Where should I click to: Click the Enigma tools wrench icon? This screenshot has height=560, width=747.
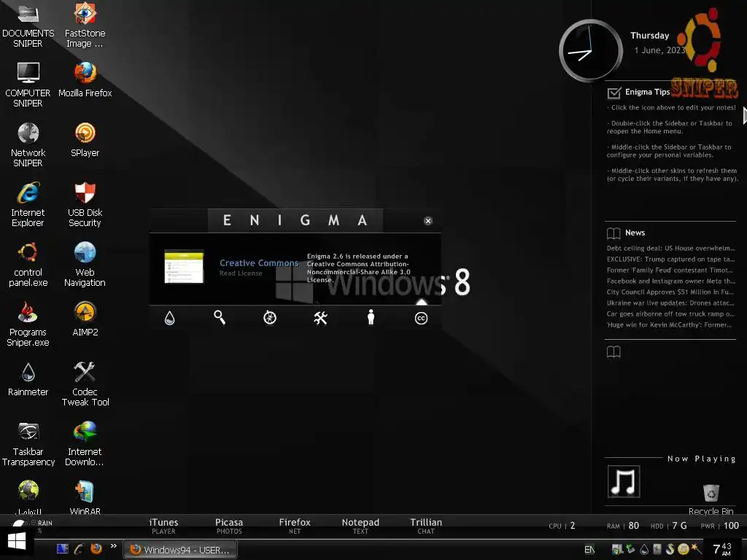coord(321,318)
